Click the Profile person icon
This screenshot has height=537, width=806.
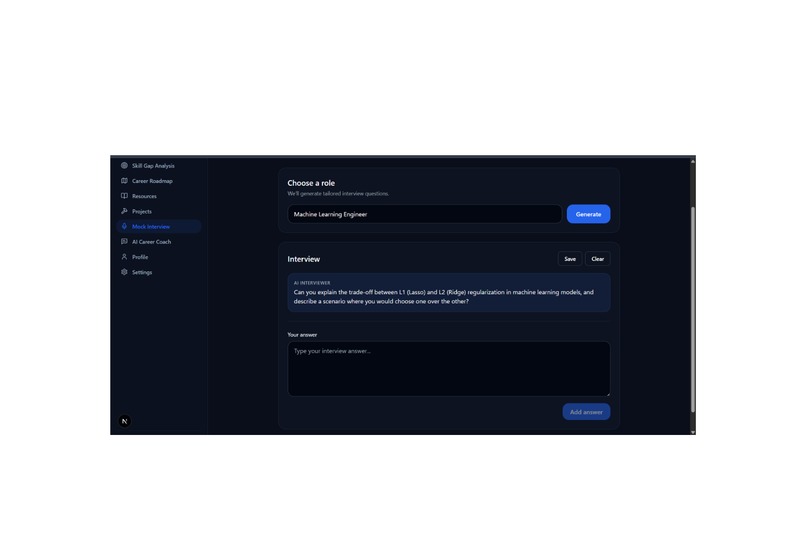(124, 256)
